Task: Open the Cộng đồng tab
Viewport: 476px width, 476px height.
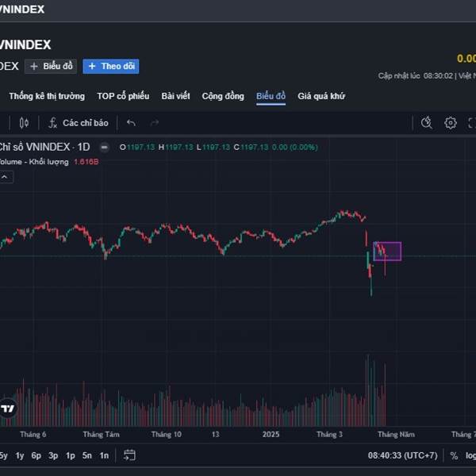Action: [x=223, y=96]
